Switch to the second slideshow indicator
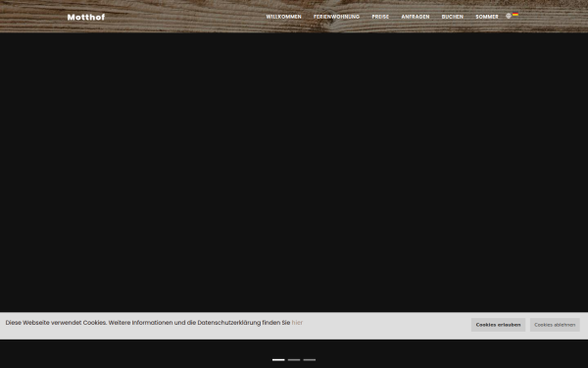588x368 pixels. tap(294, 360)
